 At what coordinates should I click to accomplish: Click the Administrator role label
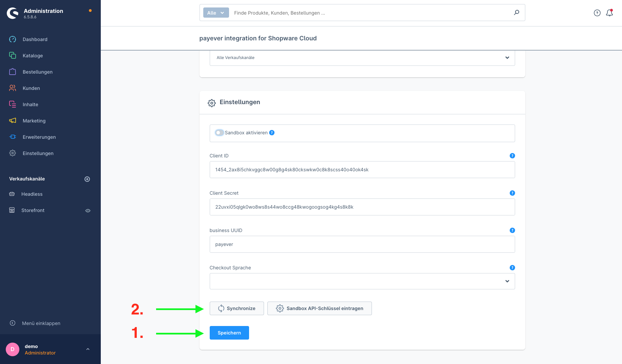point(40,353)
